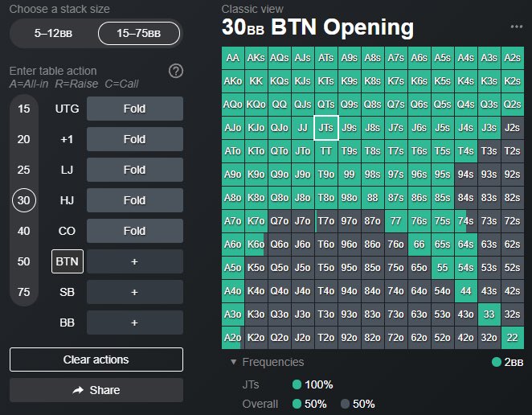532x415 pixels.
Task: Select the Q2s hand cell
Action: pyautogui.click(x=513, y=105)
